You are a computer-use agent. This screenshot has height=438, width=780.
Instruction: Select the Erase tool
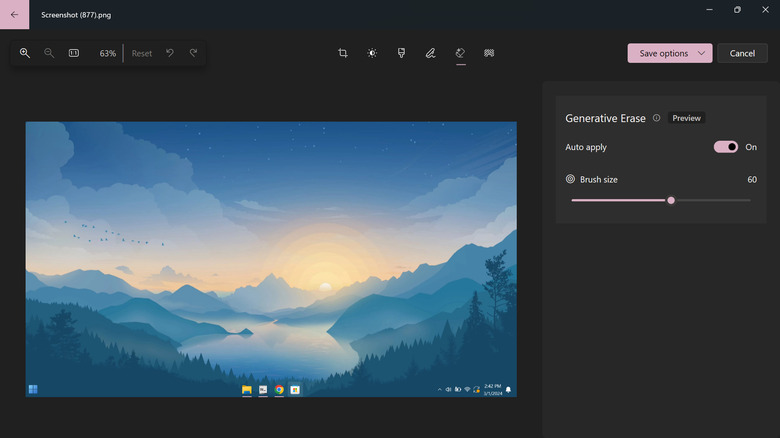click(460, 53)
